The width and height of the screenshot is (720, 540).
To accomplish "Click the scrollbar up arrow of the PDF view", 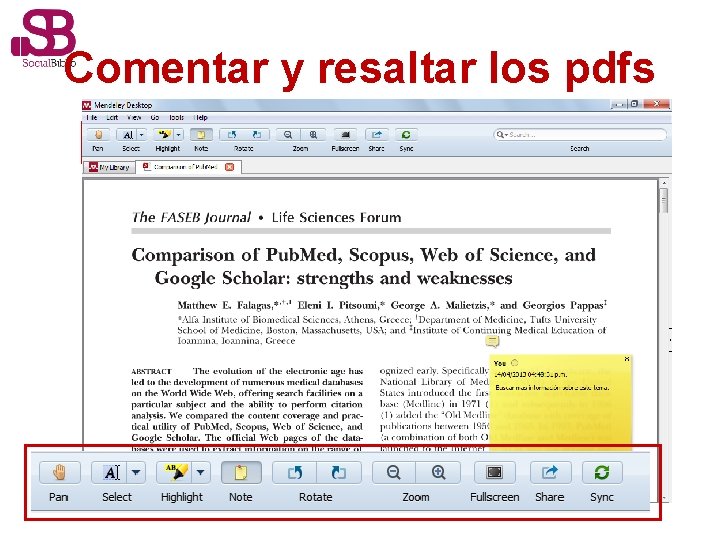I will click(x=664, y=183).
